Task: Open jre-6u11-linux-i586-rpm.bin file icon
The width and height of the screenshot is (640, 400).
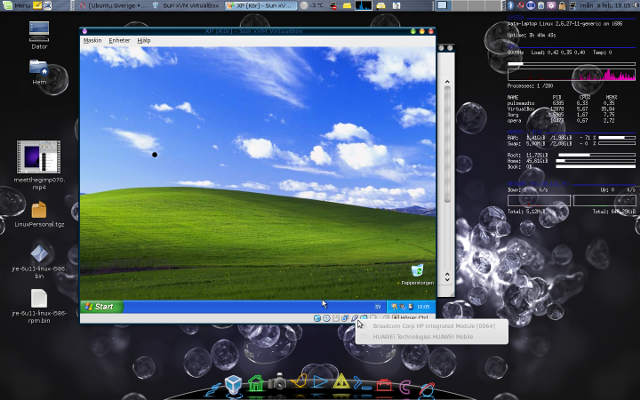Action: point(39,306)
